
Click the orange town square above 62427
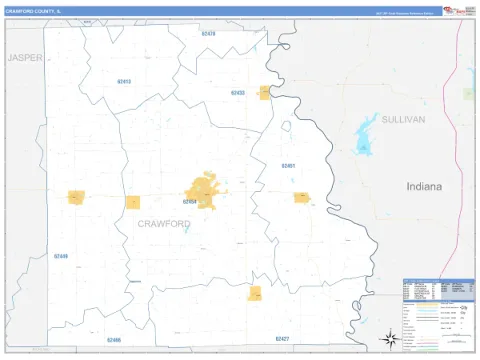click(255, 293)
